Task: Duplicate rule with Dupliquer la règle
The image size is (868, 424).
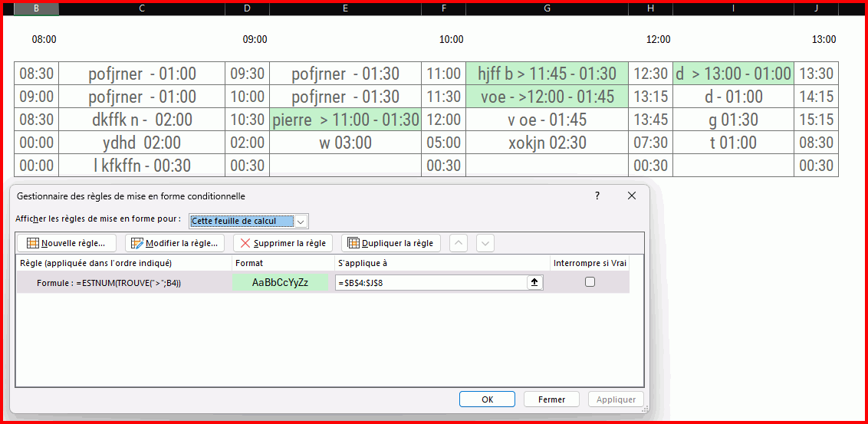Action: click(391, 243)
